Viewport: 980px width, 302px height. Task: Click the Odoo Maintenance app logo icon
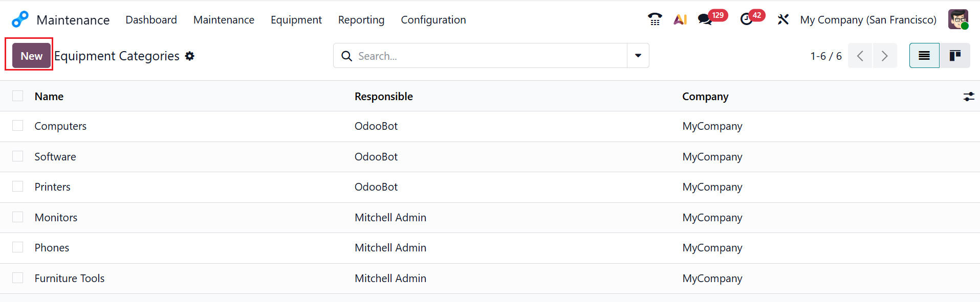coord(20,19)
